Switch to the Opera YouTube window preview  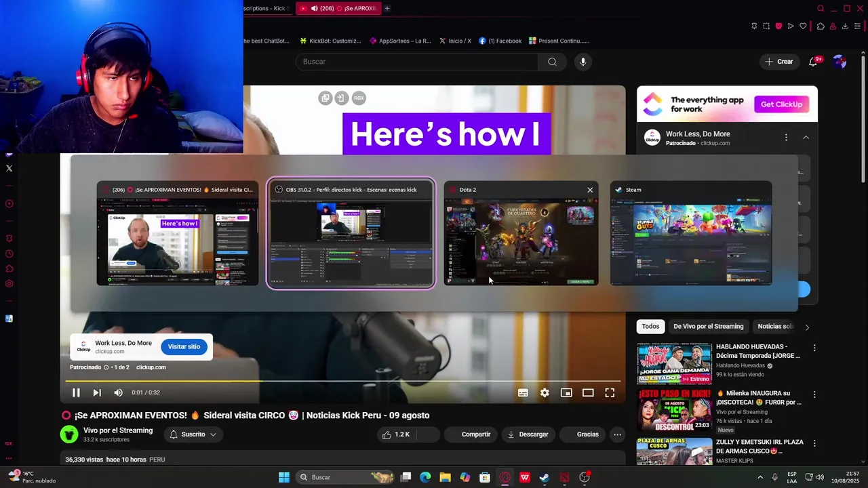click(178, 234)
